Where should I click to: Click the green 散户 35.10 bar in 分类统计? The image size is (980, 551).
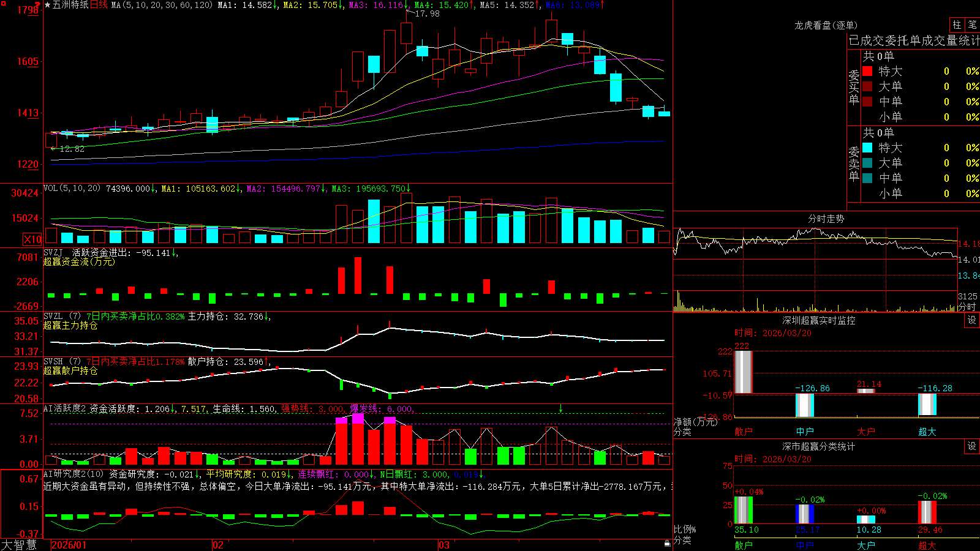pyautogui.click(x=744, y=510)
